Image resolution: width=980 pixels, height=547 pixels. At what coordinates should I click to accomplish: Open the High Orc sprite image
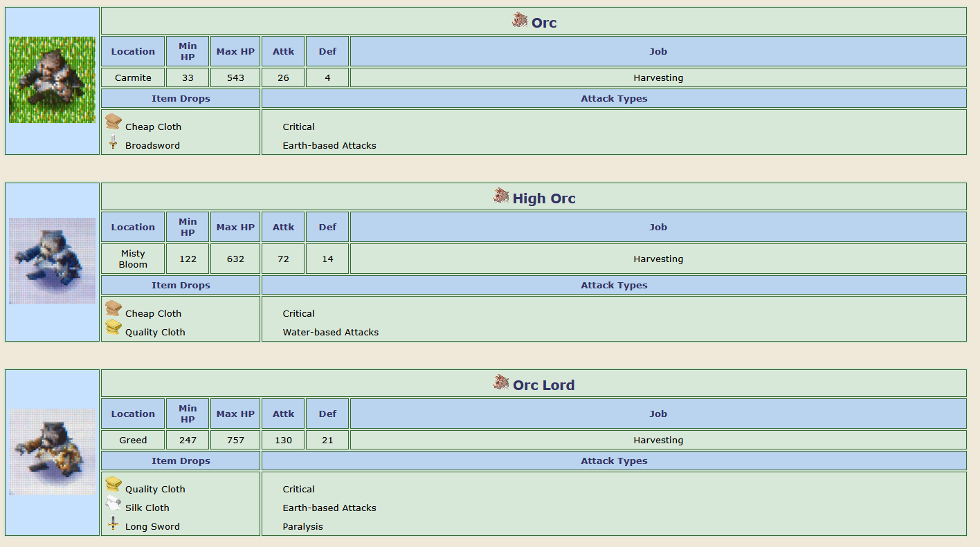(x=53, y=261)
